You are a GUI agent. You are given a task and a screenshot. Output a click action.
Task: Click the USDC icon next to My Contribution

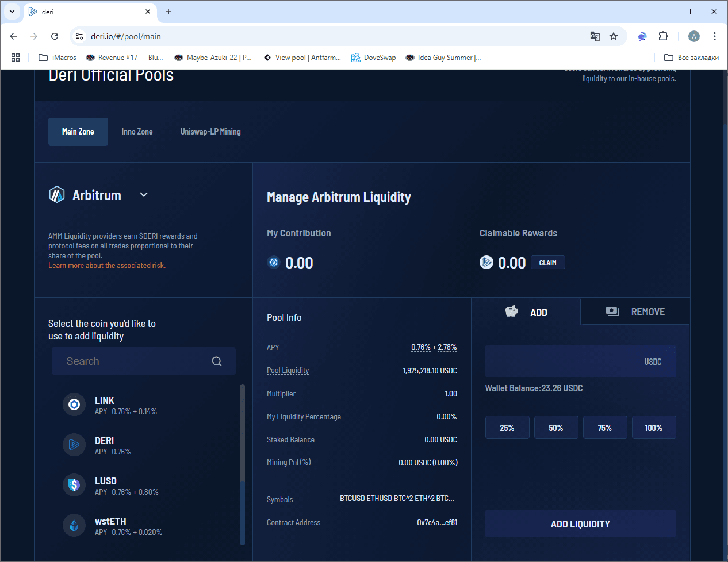(x=274, y=262)
